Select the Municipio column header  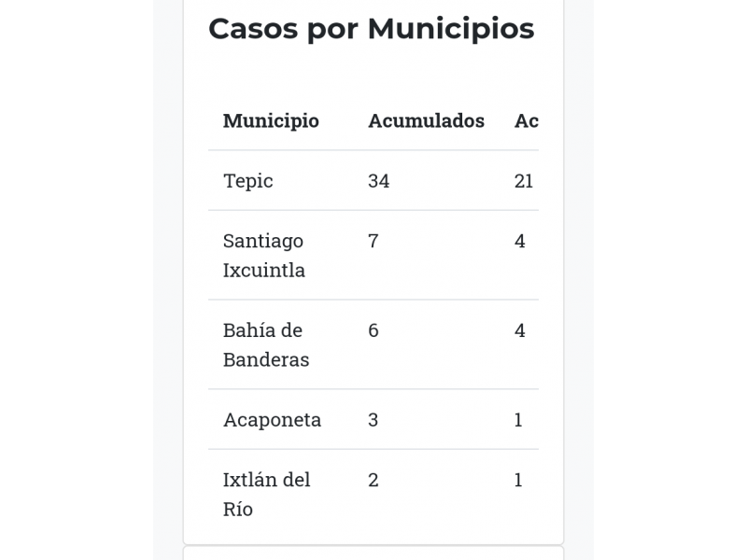coord(271,121)
